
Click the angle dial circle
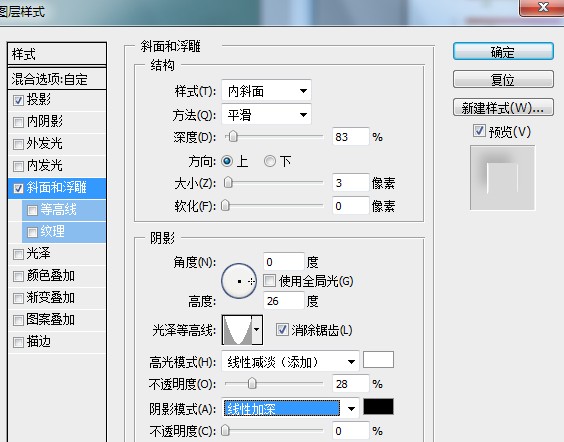click(239, 281)
